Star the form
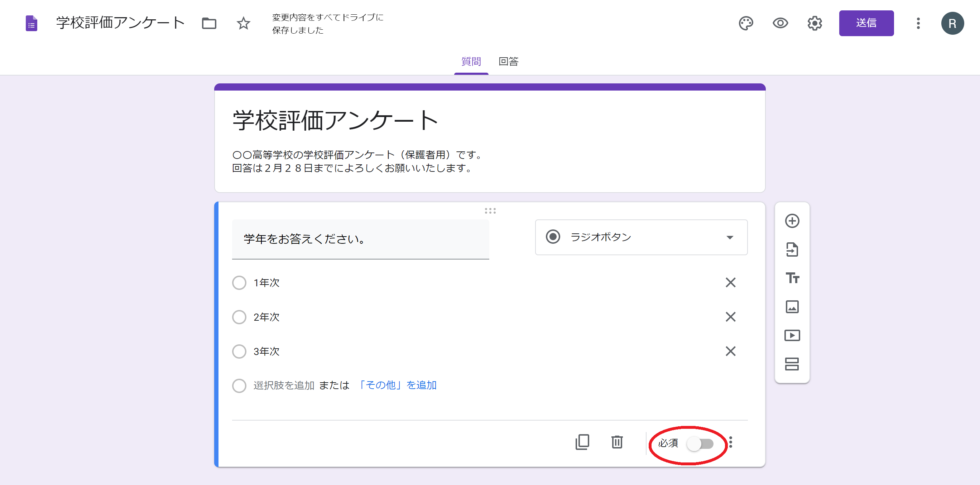The image size is (980, 485). [x=243, y=23]
